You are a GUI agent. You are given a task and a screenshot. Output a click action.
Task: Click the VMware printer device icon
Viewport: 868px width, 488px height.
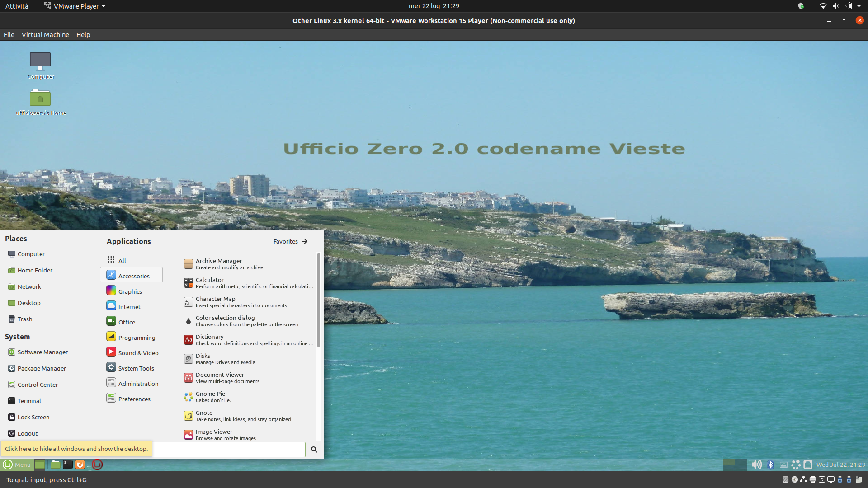point(812,479)
